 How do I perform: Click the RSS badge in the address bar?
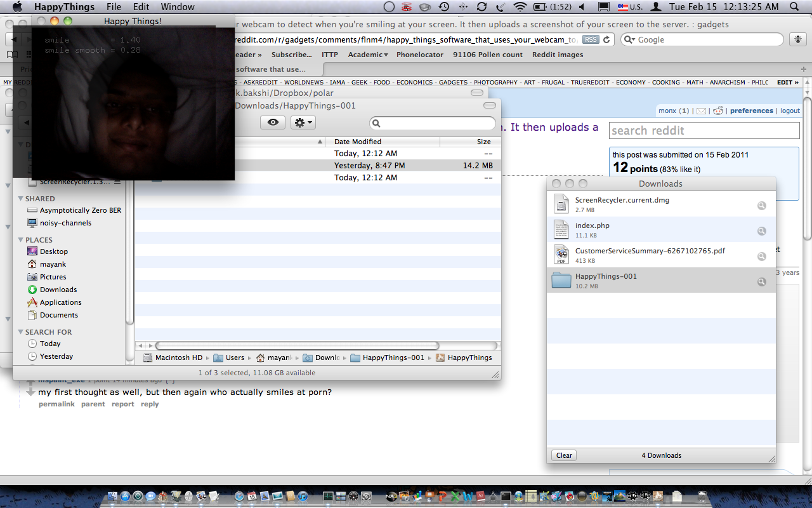tap(591, 39)
